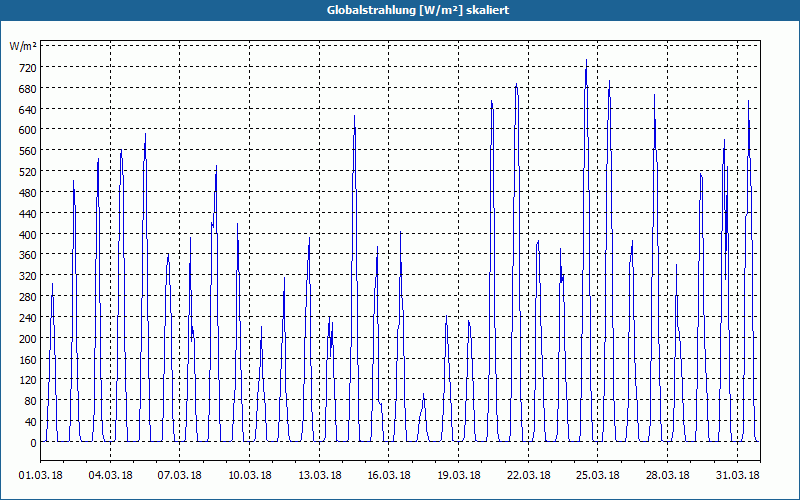Click the 16.03.18 date label

389,475
